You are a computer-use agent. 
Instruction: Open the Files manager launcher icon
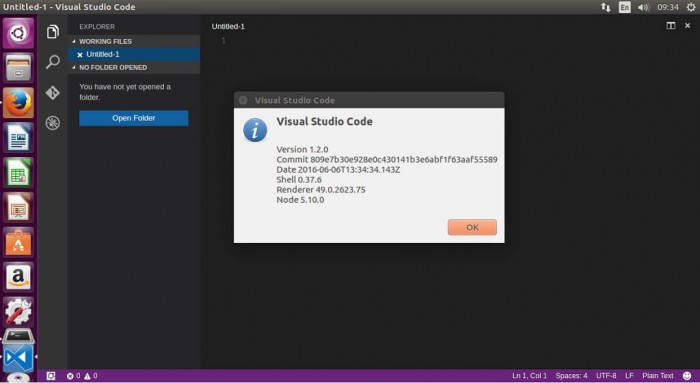18,68
